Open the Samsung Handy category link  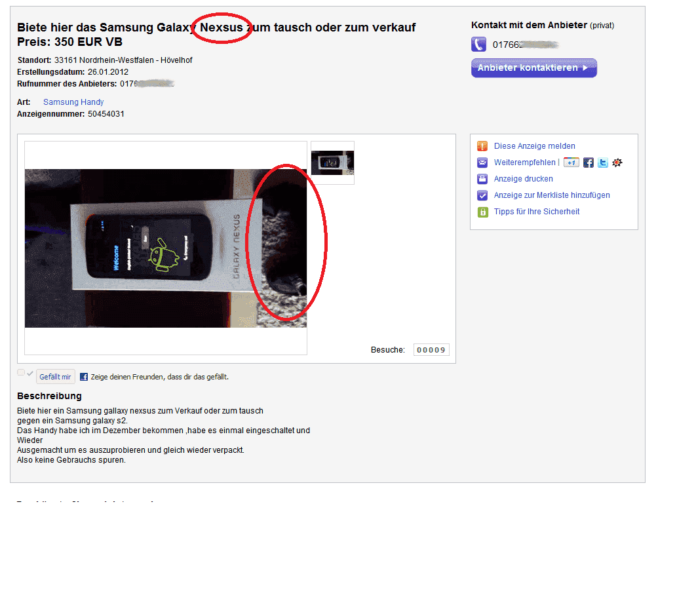click(73, 102)
